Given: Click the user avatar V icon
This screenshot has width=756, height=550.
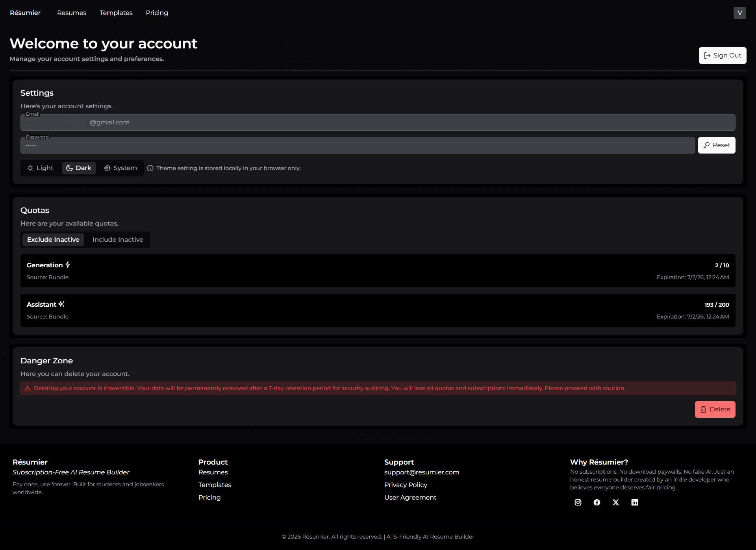Looking at the screenshot, I should [739, 13].
